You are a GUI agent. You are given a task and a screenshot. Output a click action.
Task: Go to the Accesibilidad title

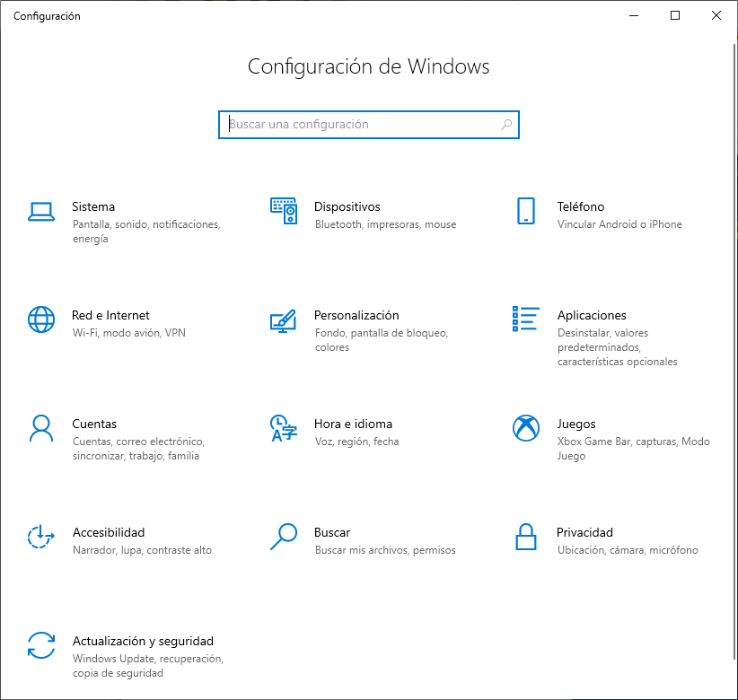click(109, 533)
